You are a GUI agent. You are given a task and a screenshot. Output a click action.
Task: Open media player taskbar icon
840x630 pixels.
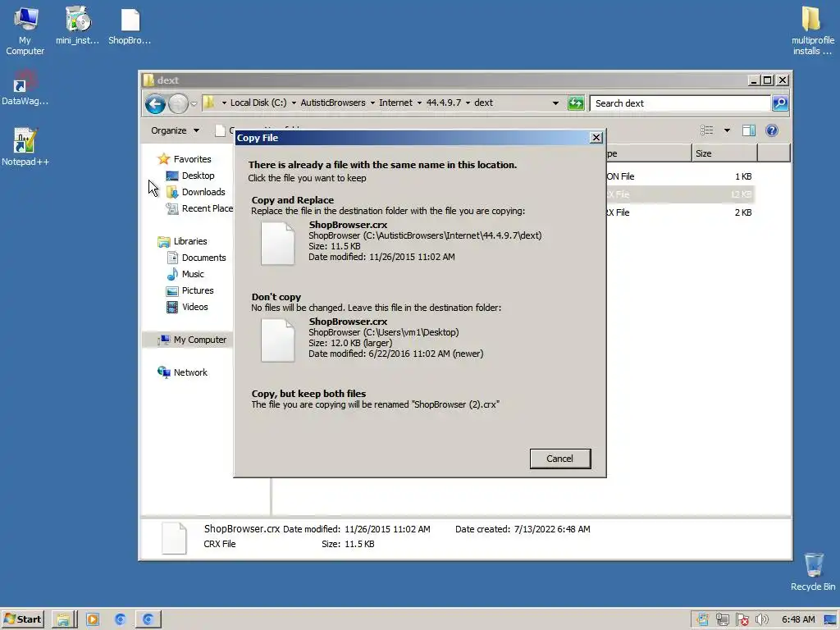[x=92, y=619]
